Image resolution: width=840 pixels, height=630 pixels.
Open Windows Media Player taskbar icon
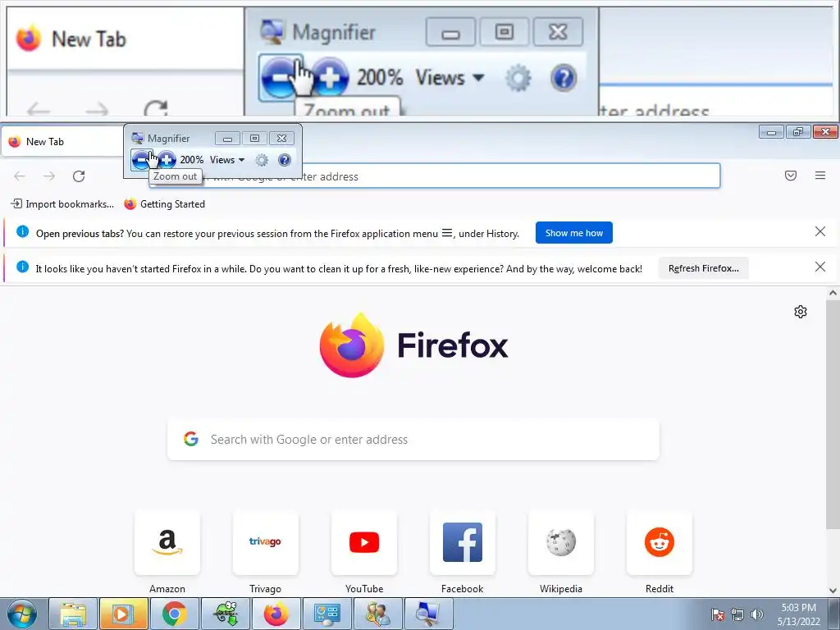tap(123, 614)
